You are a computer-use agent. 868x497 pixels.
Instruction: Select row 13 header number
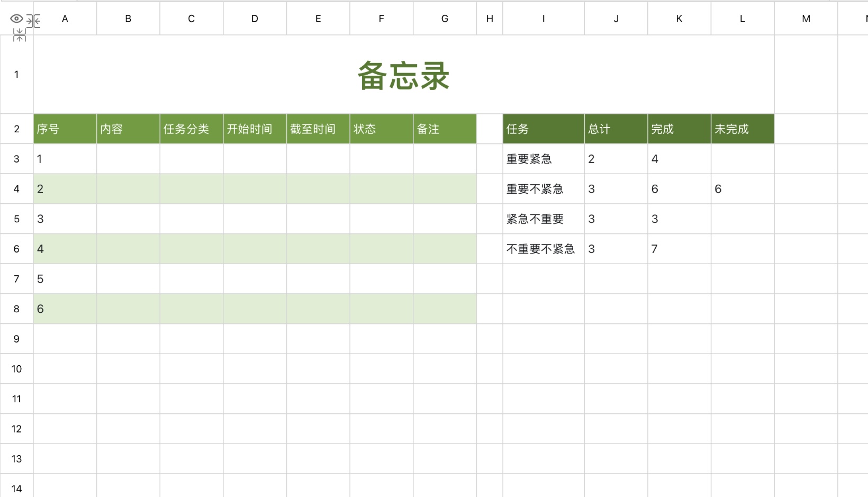pyautogui.click(x=16, y=459)
